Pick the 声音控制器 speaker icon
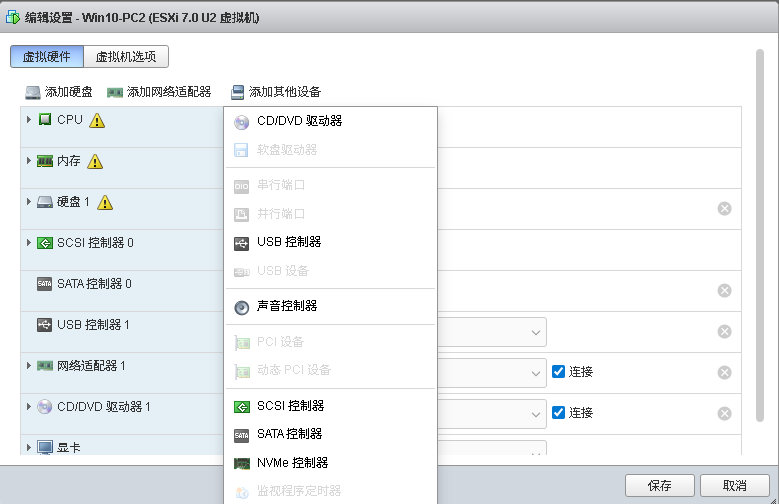Image resolution: width=779 pixels, height=504 pixels. coord(241,308)
